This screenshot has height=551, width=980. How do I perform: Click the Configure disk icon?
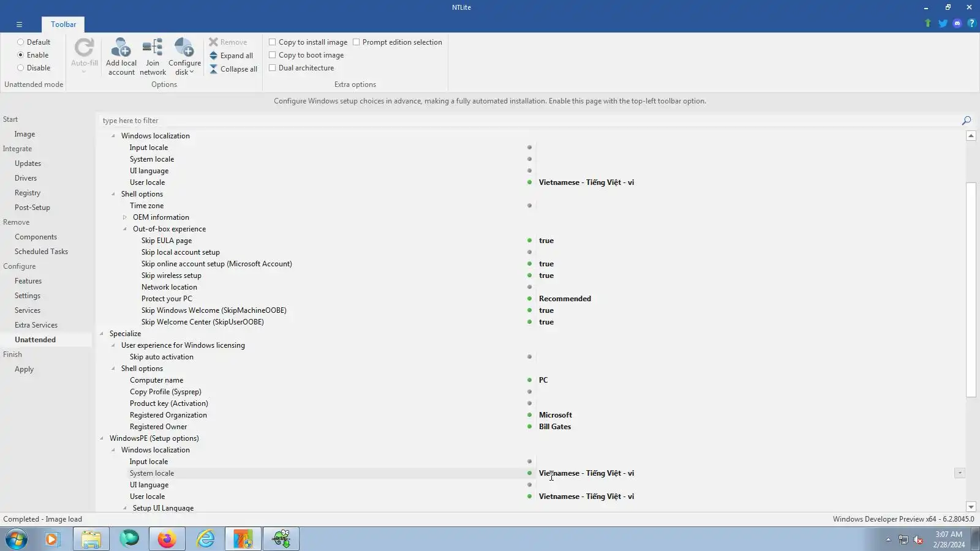(x=184, y=48)
